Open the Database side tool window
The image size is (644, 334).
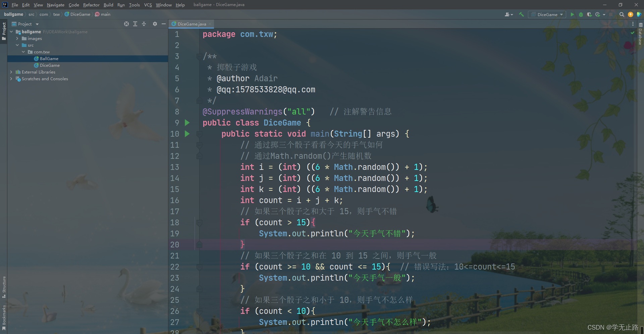(x=640, y=34)
